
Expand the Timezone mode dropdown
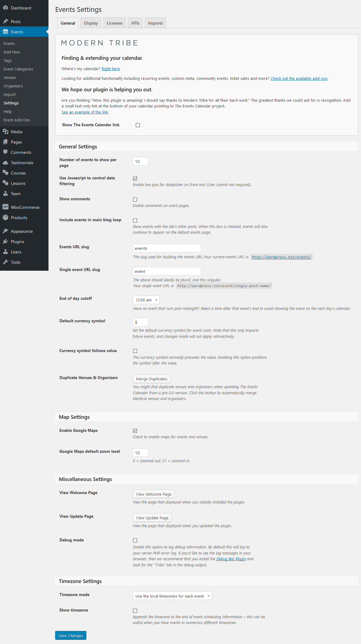tap(172, 596)
